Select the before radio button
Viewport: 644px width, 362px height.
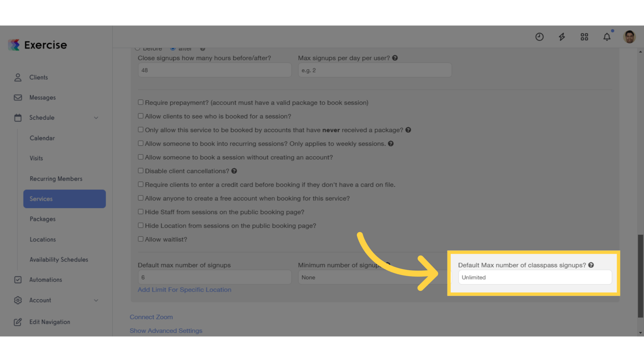(x=137, y=48)
